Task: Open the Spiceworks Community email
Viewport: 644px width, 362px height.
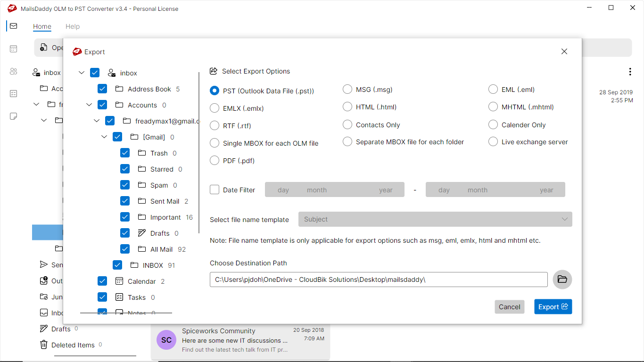Action: [x=240, y=341]
